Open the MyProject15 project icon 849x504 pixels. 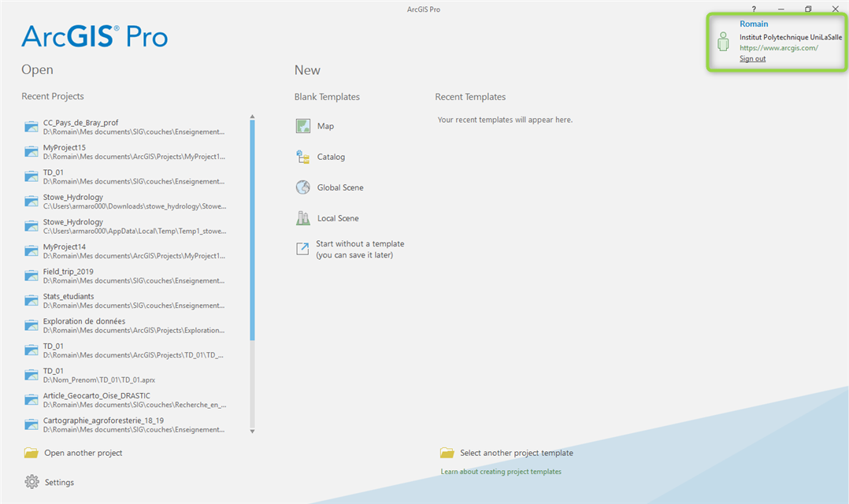click(32, 151)
